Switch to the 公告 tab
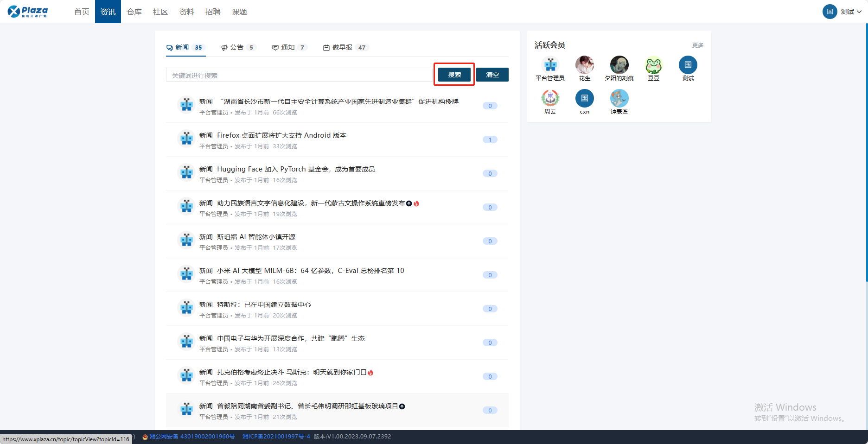The height and width of the screenshot is (444, 868). click(x=237, y=47)
